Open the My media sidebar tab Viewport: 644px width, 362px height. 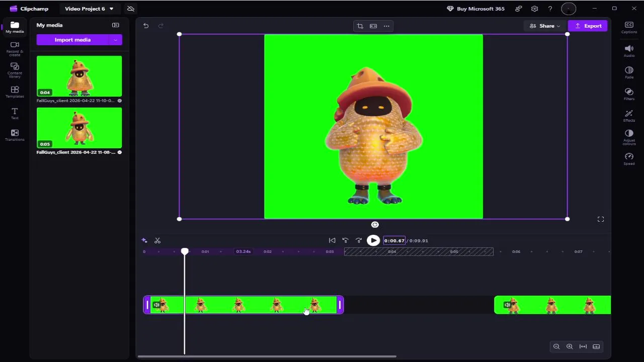15,28
